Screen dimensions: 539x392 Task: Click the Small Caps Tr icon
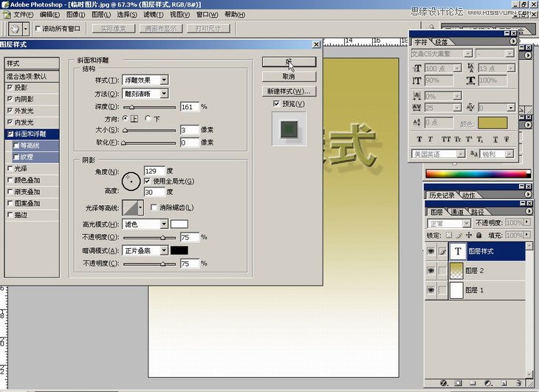pos(458,139)
